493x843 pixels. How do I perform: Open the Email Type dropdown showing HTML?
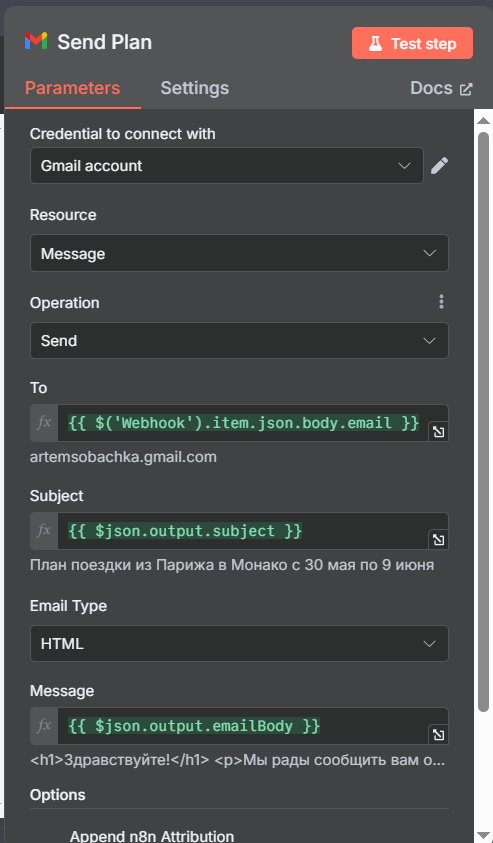239,644
